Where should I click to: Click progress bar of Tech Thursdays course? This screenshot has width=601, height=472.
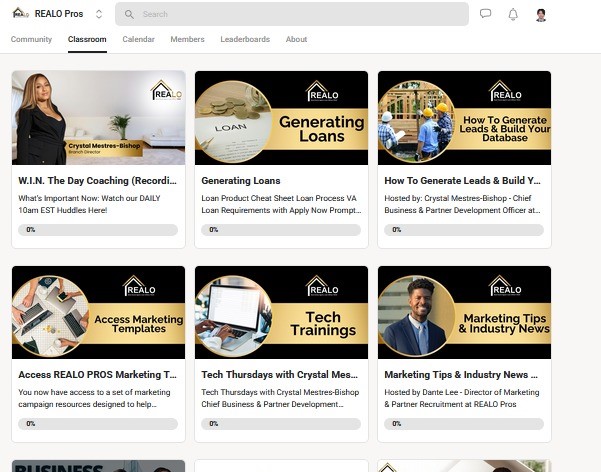point(281,424)
